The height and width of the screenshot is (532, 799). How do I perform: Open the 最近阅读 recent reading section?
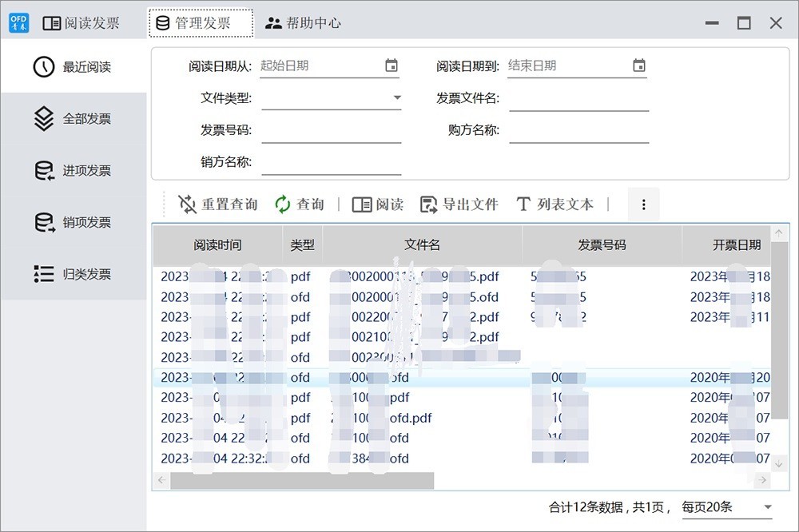point(73,67)
